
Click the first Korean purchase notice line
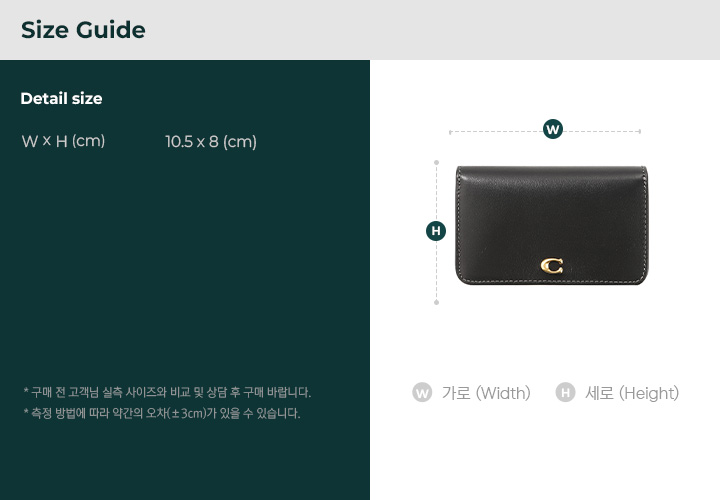(167, 393)
